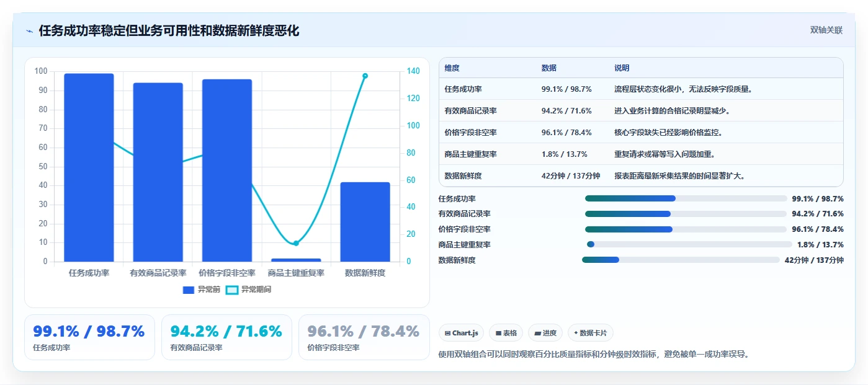Click the note 重复请求或幂等写入问题加重。
The width and height of the screenshot is (868, 385).
665,154
